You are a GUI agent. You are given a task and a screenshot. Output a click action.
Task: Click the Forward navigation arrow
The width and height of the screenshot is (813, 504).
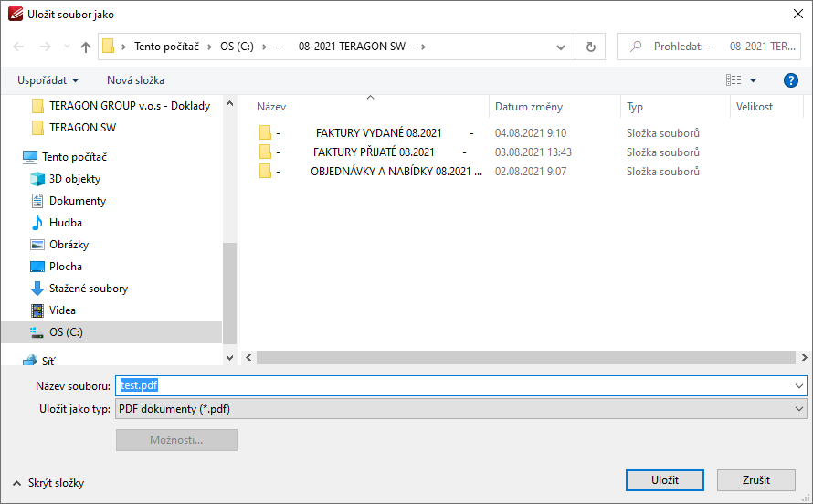click(46, 47)
